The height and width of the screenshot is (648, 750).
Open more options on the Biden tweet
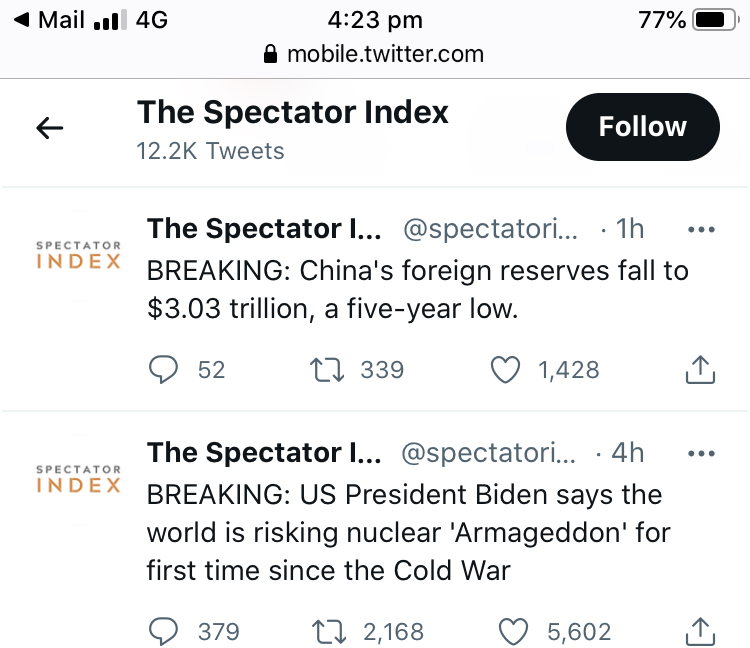(703, 454)
